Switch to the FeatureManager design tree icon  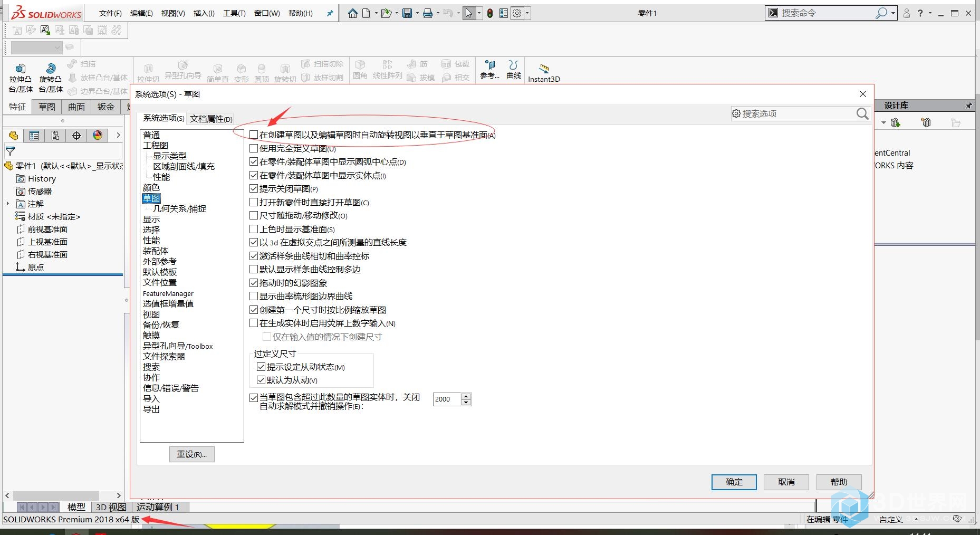click(x=13, y=136)
